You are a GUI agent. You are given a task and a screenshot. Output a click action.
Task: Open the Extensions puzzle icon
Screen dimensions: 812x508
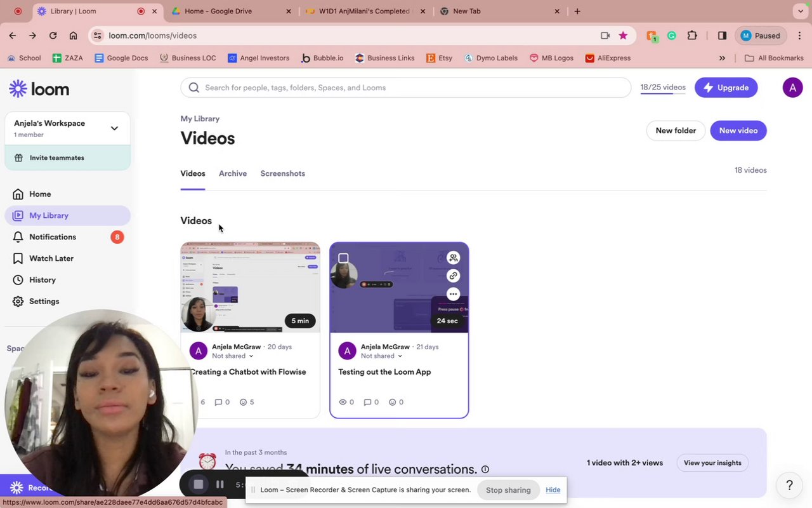[x=692, y=36]
